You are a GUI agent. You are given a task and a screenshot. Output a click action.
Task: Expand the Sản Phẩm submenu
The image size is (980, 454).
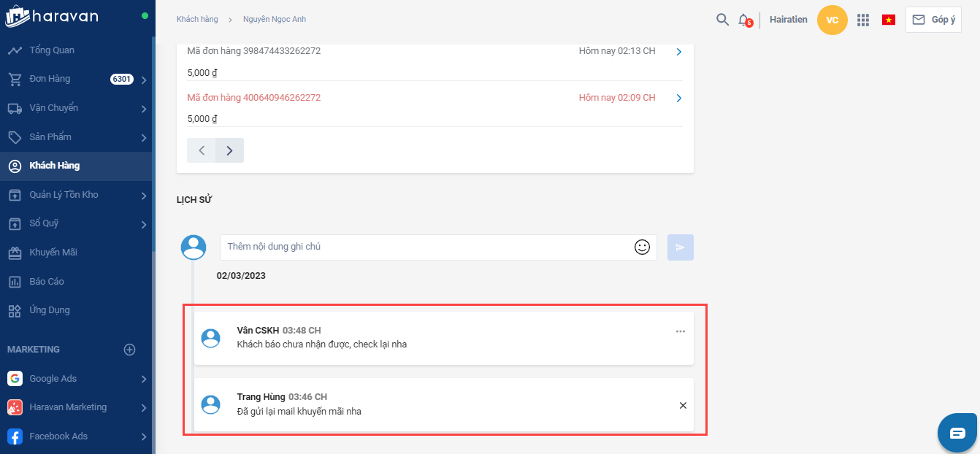point(144,137)
